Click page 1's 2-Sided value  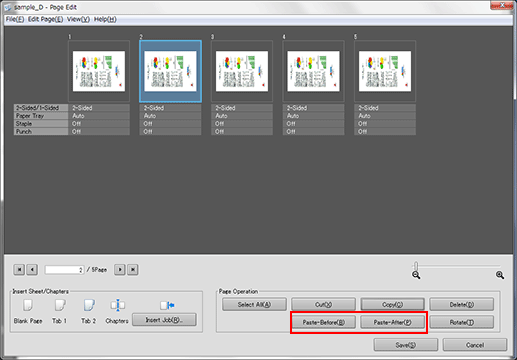coord(99,108)
